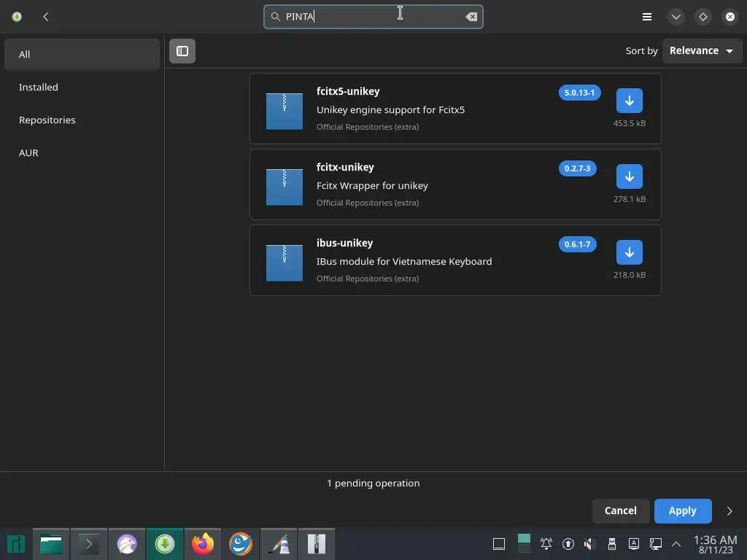This screenshot has height=560, width=747.
Task: Open file manager from taskbar
Action: click(x=51, y=544)
